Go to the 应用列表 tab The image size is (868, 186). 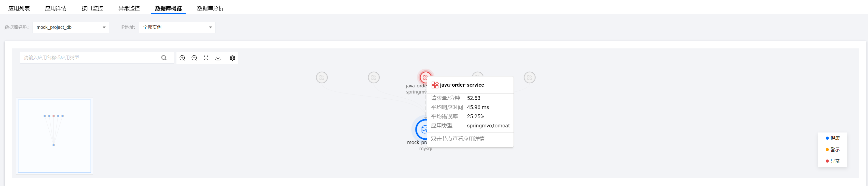(19, 8)
